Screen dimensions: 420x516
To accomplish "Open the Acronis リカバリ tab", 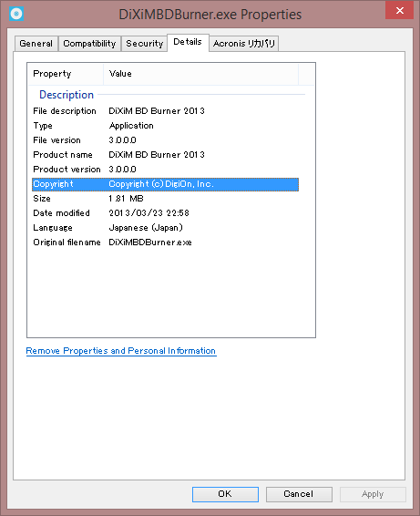I will coord(244,44).
